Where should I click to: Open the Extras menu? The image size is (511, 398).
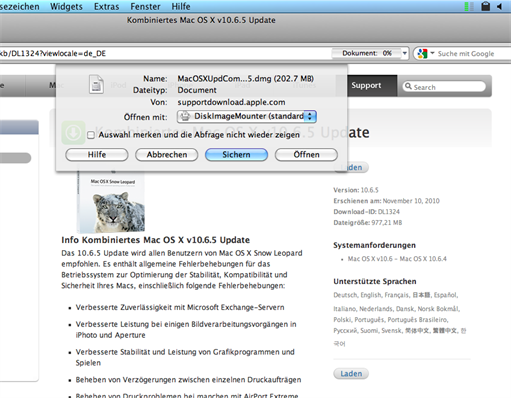pos(106,6)
